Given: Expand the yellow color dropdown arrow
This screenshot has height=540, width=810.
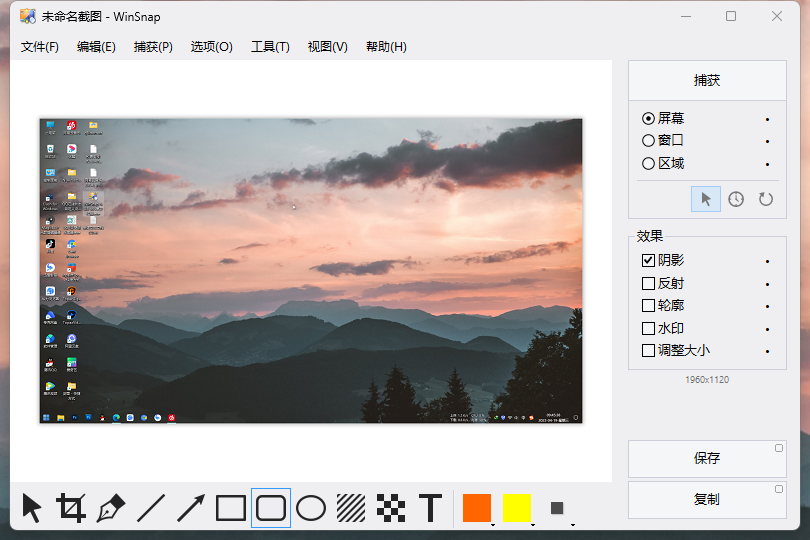Looking at the screenshot, I should point(533,525).
